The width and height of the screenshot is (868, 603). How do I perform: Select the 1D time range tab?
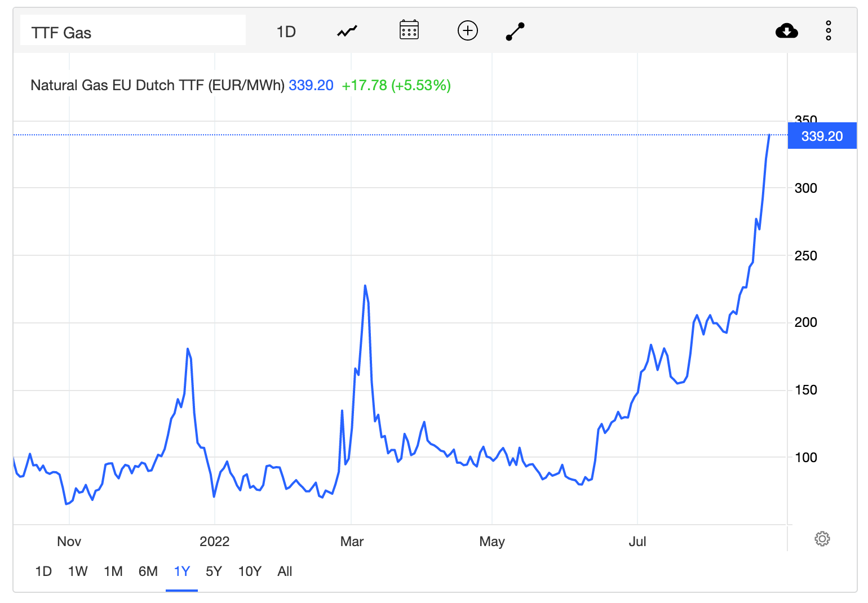click(43, 571)
